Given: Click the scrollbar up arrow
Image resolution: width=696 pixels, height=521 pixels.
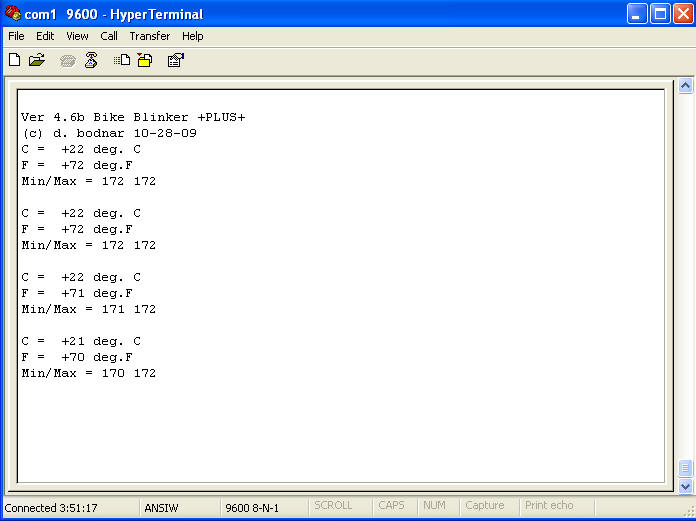Looking at the screenshot, I should click(x=685, y=87).
